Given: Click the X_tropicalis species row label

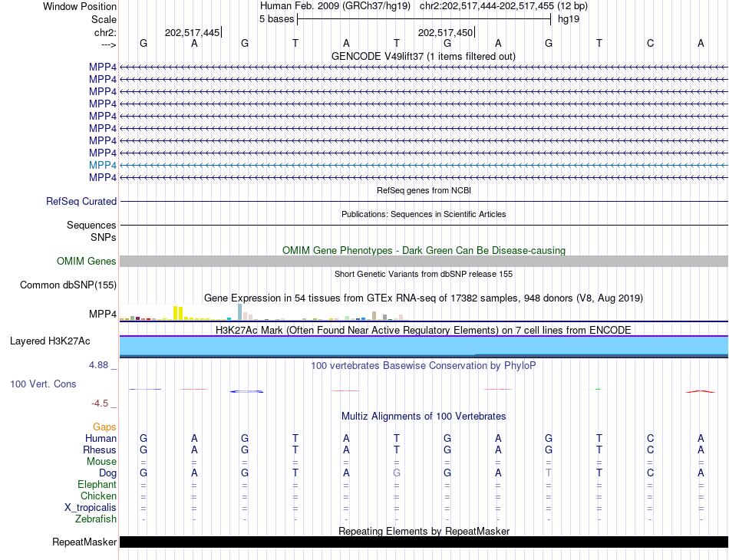Looking at the screenshot, I should coord(91,508).
